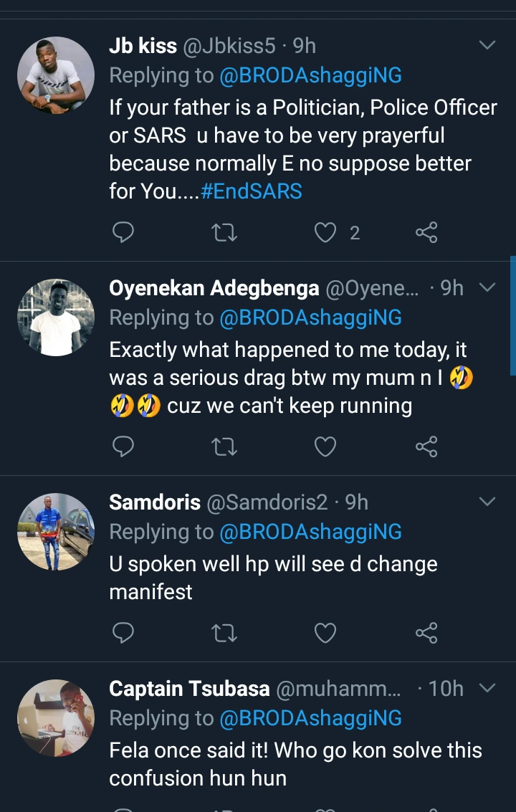Retweet Oyenekan Adegbenga's tweet
The image size is (516, 812).
click(224, 447)
